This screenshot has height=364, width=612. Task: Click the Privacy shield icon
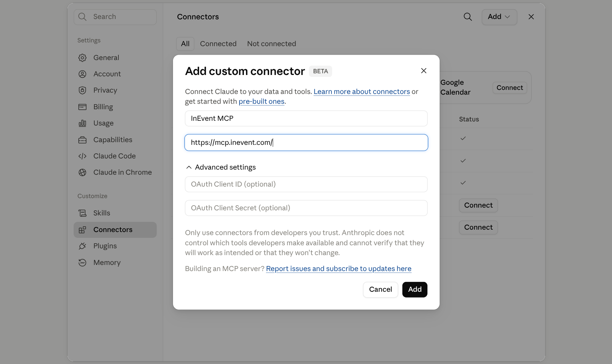[82, 90]
